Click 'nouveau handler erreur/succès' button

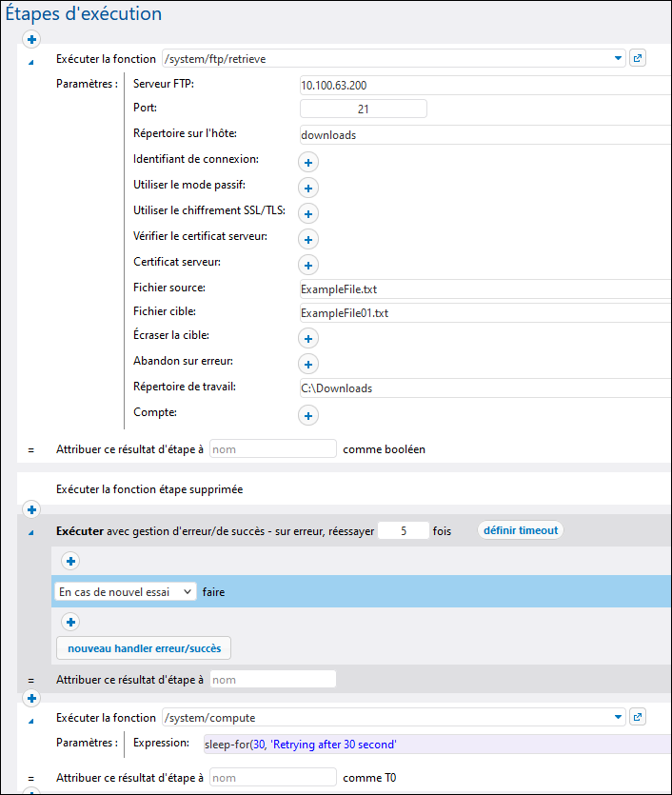(144, 648)
